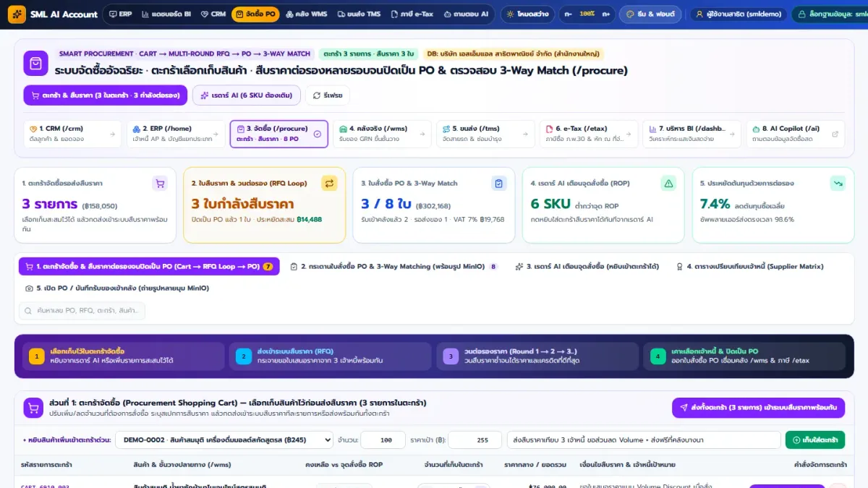Click the step 4 green number badge
Image resolution: width=868 pixels, height=488 pixels.
[658, 356]
